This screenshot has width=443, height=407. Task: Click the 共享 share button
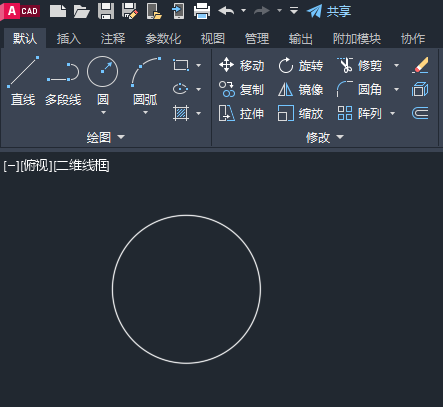pyautogui.click(x=329, y=11)
